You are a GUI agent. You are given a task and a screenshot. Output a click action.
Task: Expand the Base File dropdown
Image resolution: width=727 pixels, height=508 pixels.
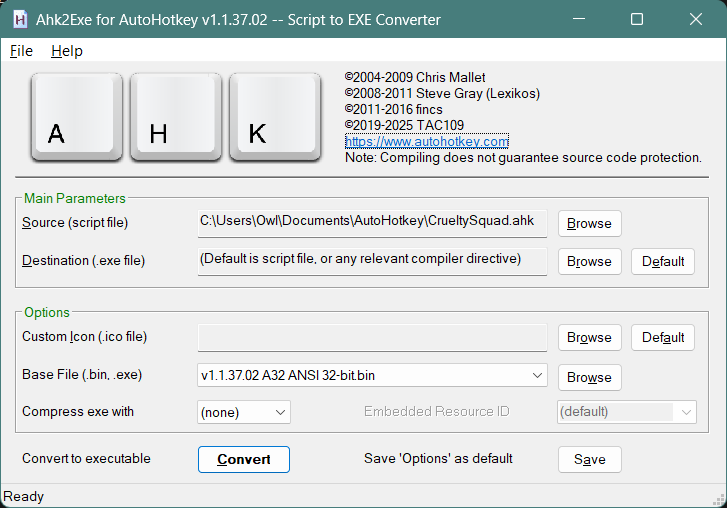coord(537,376)
